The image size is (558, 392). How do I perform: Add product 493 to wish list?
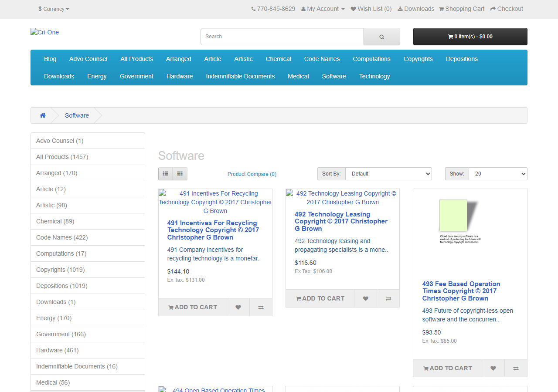tap(493, 368)
